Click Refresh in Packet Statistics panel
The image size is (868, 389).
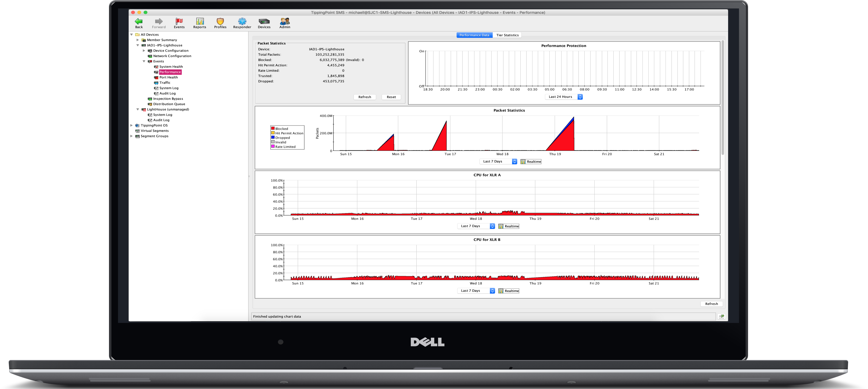(365, 97)
